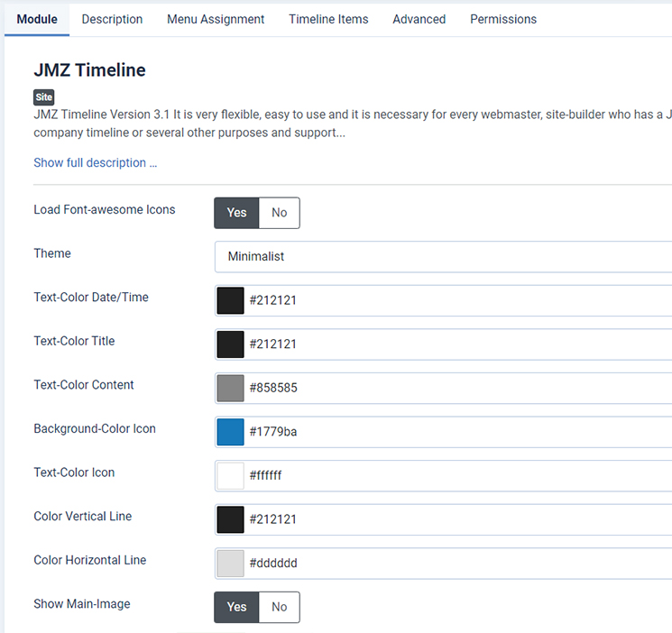Switch to the Module tab
The width and height of the screenshot is (672, 633).
click(37, 19)
